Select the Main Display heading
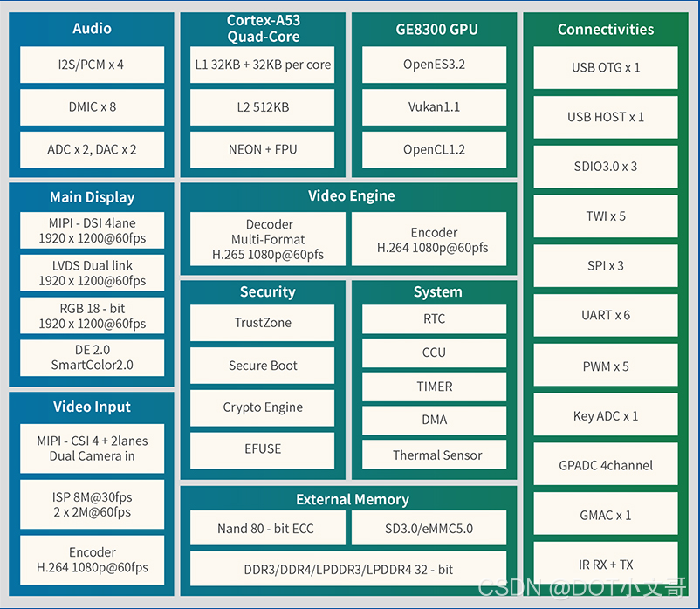This screenshot has height=609, width=700. 92,197
